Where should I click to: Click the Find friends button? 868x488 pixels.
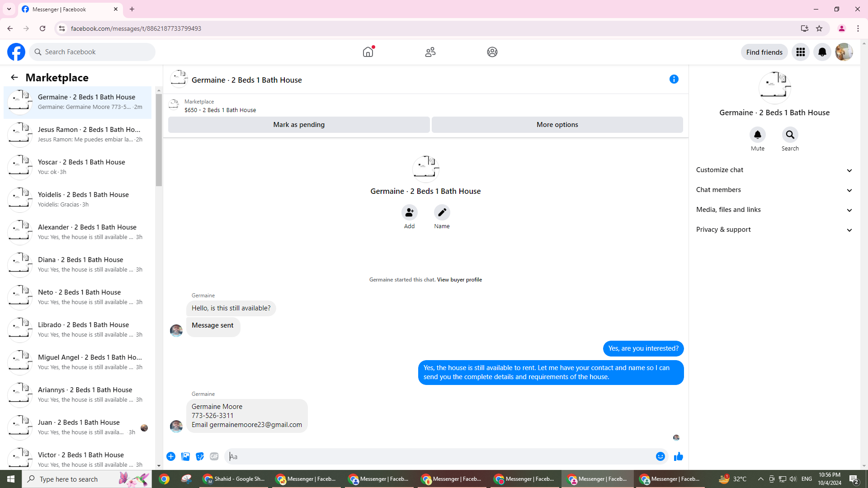[x=764, y=52]
